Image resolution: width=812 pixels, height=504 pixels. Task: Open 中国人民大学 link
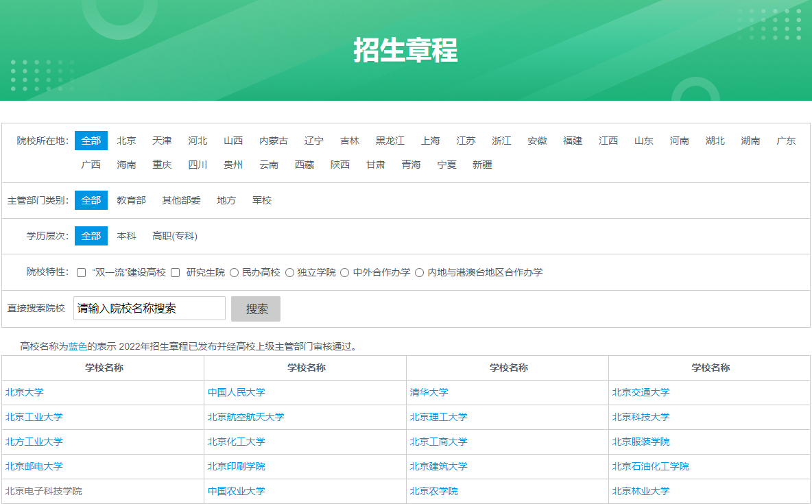(236, 392)
